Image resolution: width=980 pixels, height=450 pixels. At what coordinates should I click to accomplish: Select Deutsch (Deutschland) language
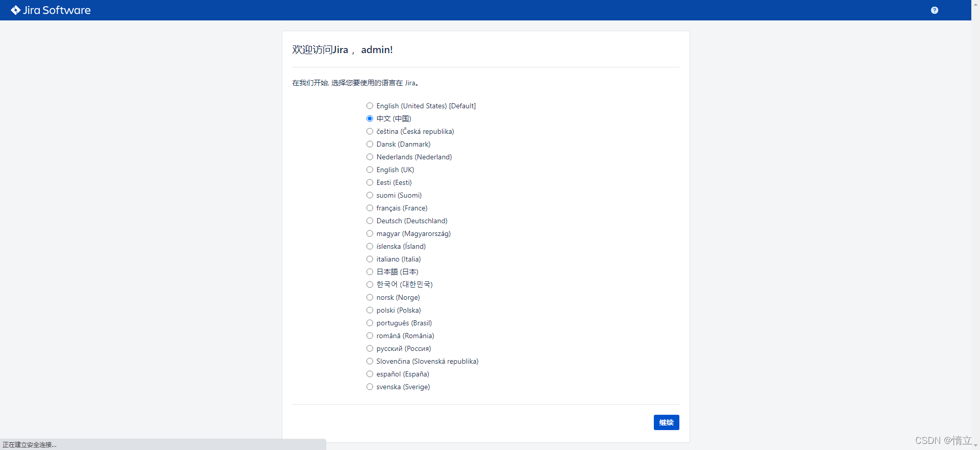370,221
